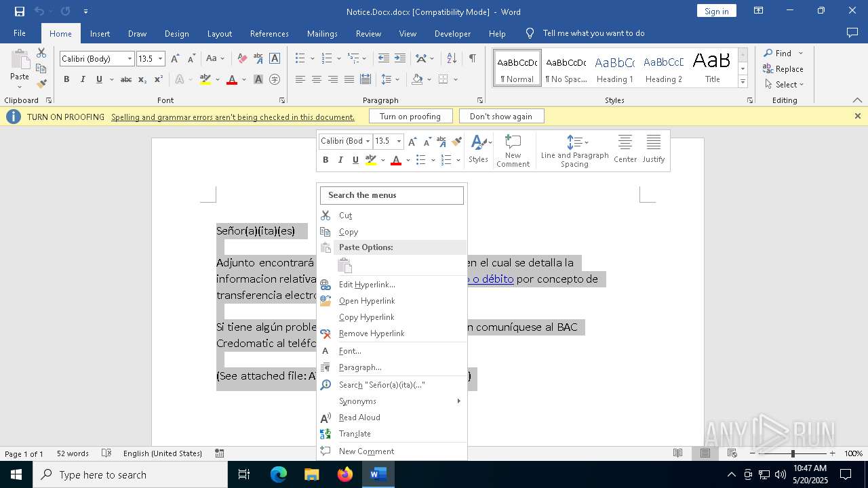Click Center in the mini toolbar
Screen dimensions: 868x488
625,149
